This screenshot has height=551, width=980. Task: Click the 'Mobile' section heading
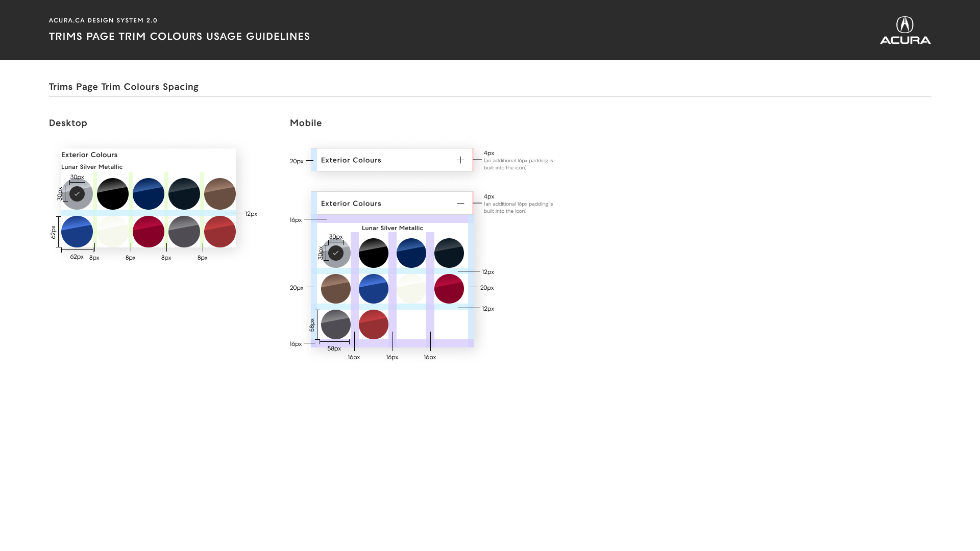306,123
